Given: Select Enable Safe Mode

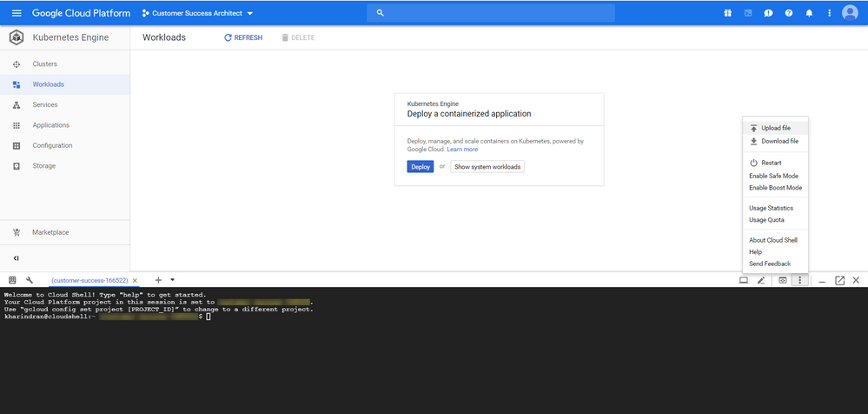Looking at the screenshot, I should click(x=776, y=176).
